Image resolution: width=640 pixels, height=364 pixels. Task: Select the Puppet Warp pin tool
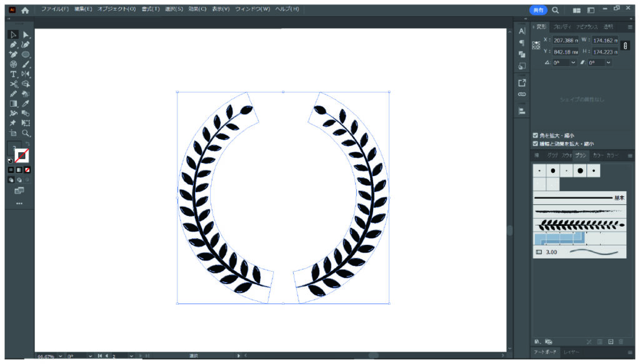[13, 123]
